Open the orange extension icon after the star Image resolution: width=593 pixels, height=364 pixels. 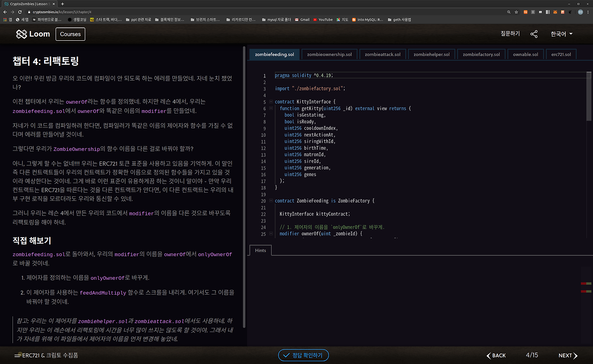point(525,12)
